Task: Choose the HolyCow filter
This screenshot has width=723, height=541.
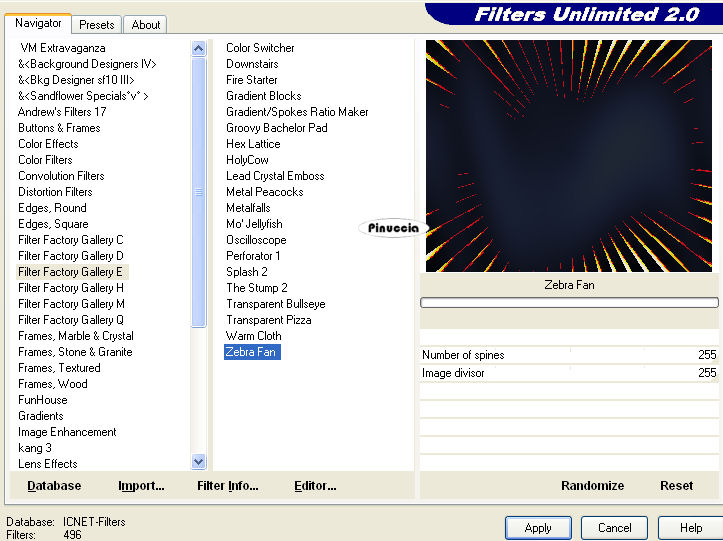Action: (247, 160)
